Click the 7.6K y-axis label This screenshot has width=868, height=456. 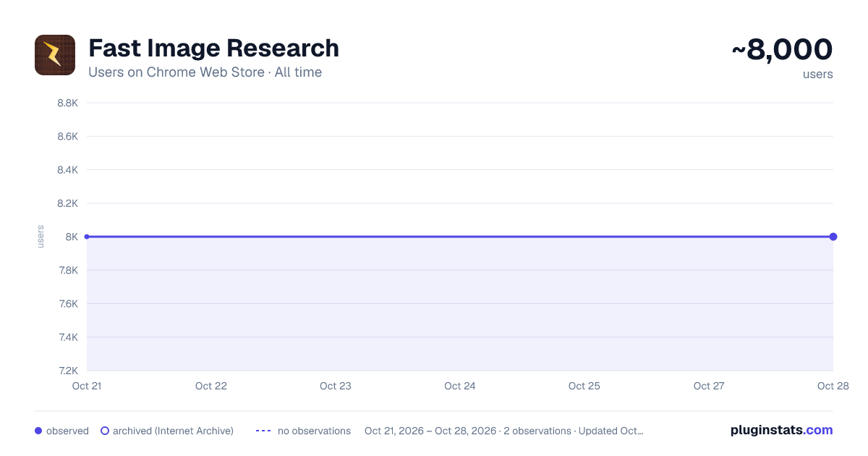click(x=67, y=304)
